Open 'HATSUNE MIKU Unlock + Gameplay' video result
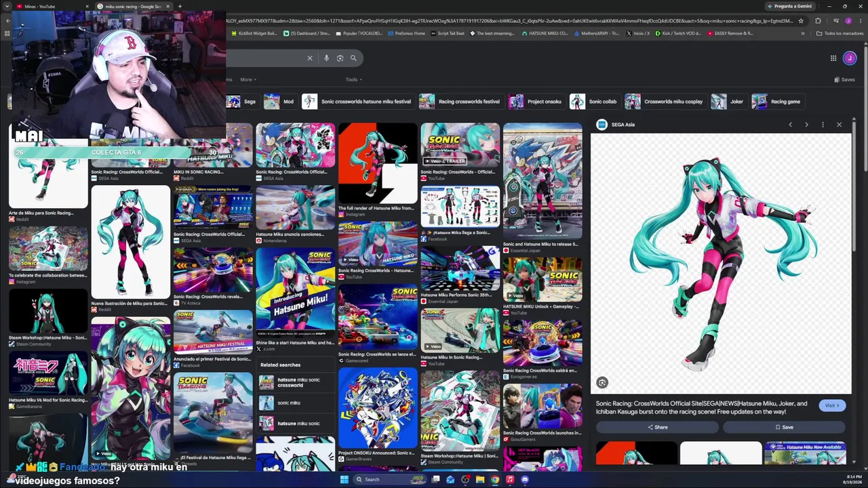Viewport: 868px width, 488px height. point(542,279)
